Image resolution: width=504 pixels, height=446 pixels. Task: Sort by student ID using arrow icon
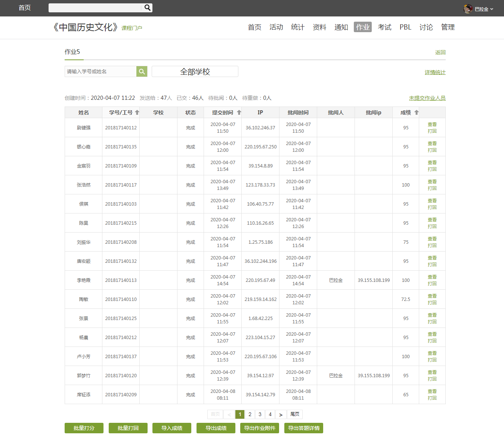tap(137, 113)
